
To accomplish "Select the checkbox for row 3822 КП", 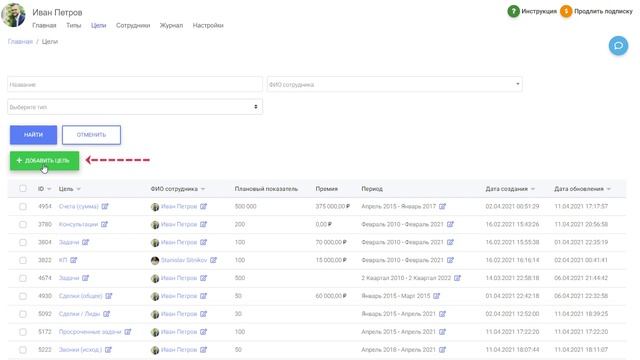I will tap(23, 260).
